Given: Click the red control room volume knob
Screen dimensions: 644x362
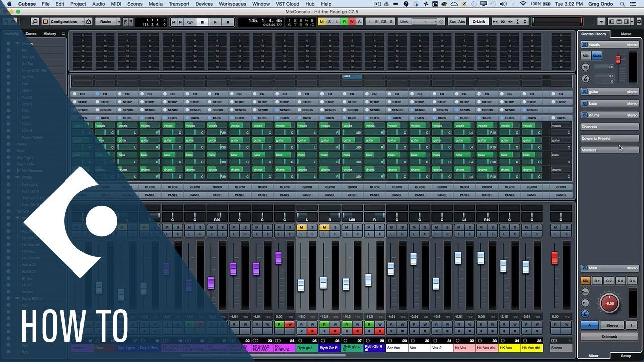Looking at the screenshot, I should tap(610, 303).
